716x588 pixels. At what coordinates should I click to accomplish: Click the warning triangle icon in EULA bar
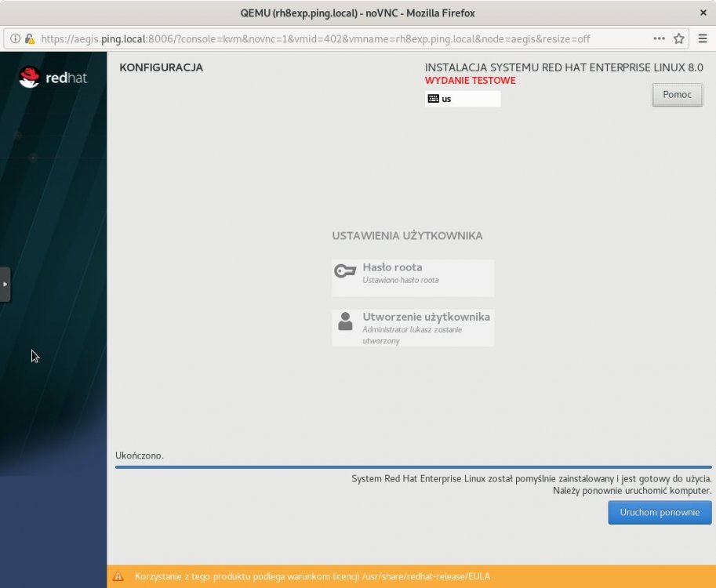(x=118, y=576)
